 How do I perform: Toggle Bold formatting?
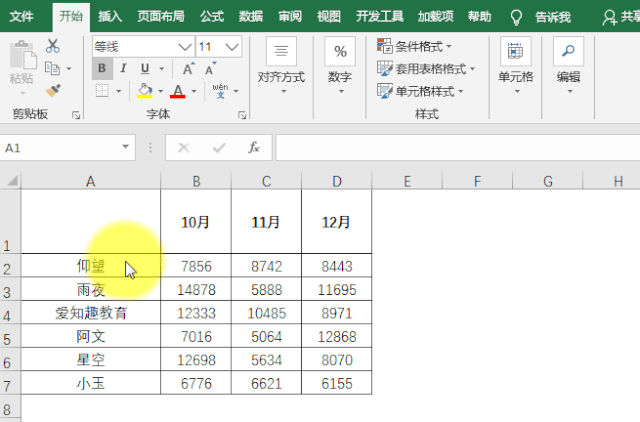point(101,69)
